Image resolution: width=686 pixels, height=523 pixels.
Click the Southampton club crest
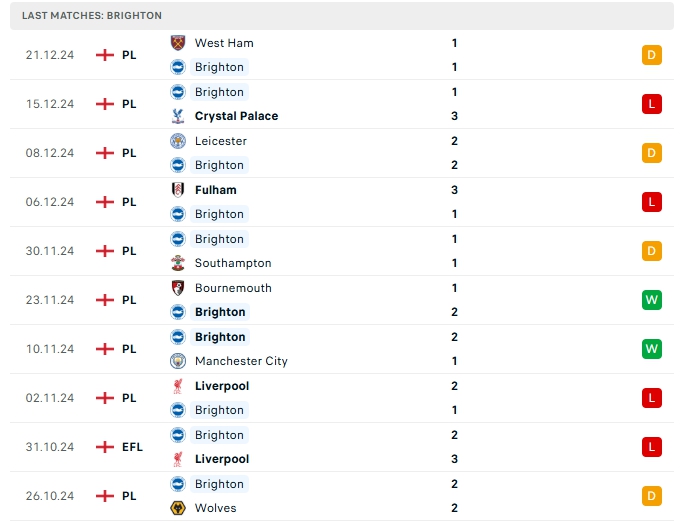(178, 263)
